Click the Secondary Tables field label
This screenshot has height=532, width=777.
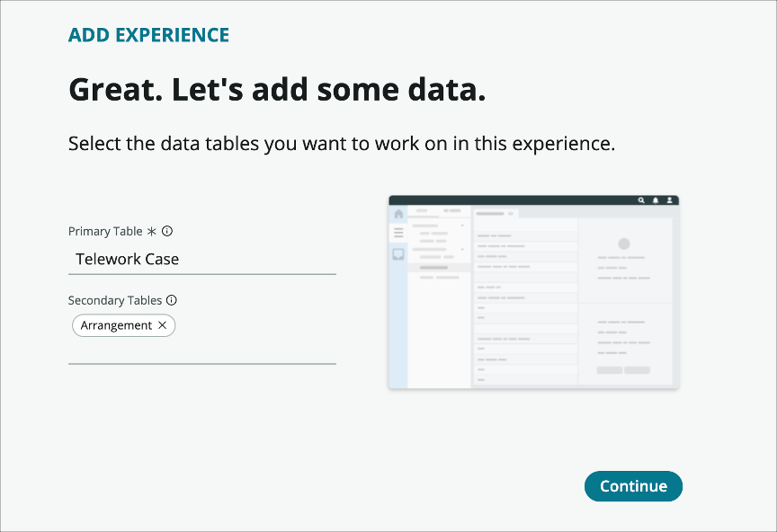coord(115,300)
